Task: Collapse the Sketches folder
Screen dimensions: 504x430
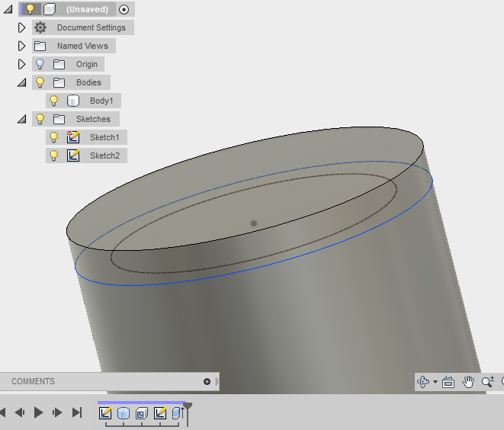Action: point(21,119)
